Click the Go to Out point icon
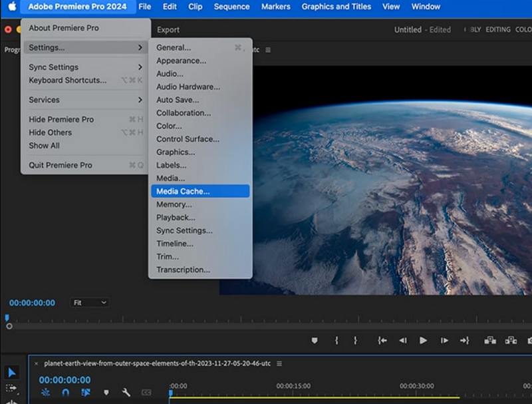The height and width of the screenshot is (404, 532). click(x=464, y=340)
